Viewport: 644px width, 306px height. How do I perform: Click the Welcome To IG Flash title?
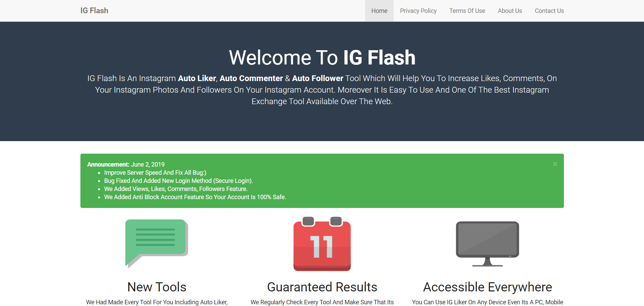[322, 57]
